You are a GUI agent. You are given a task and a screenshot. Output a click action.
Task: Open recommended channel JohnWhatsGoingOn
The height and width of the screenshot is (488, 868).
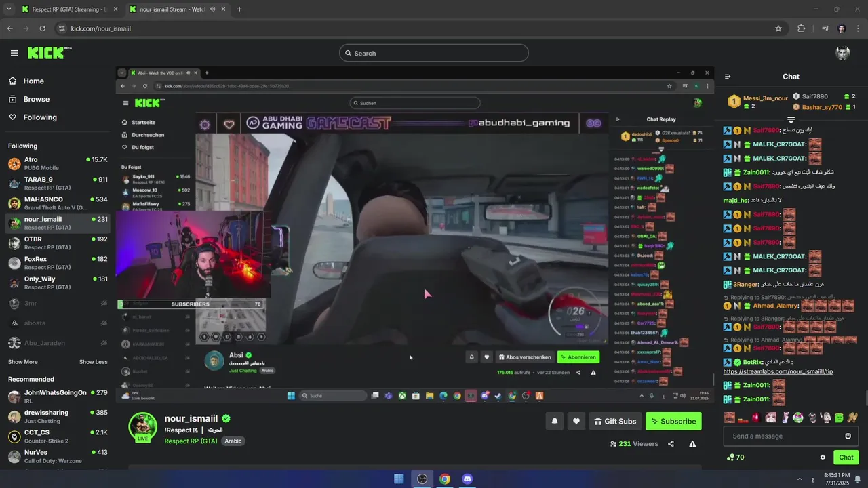58,396
